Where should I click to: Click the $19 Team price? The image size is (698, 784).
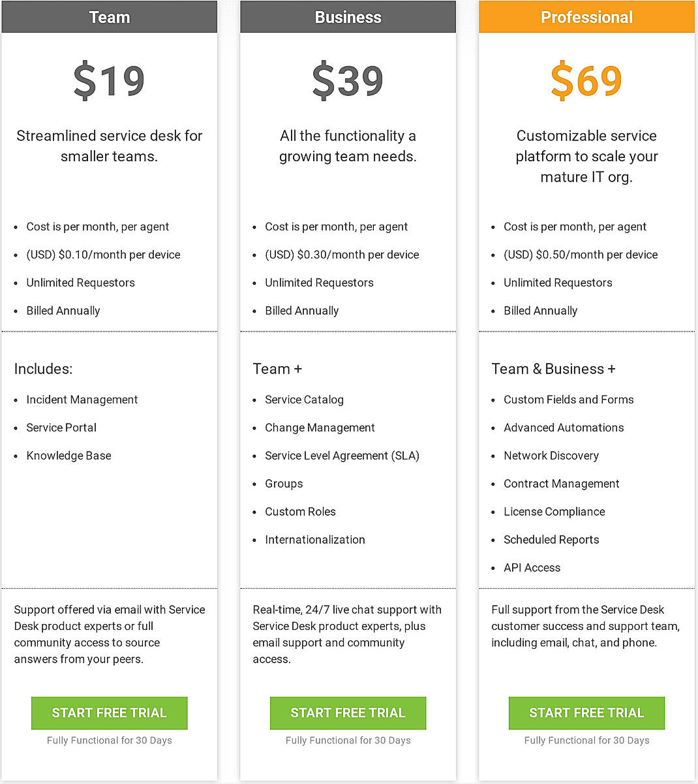coord(109,81)
